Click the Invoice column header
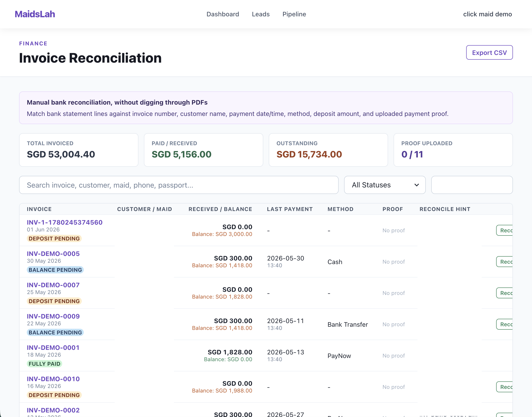This screenshot has width=532, height=417. [39, 209]
